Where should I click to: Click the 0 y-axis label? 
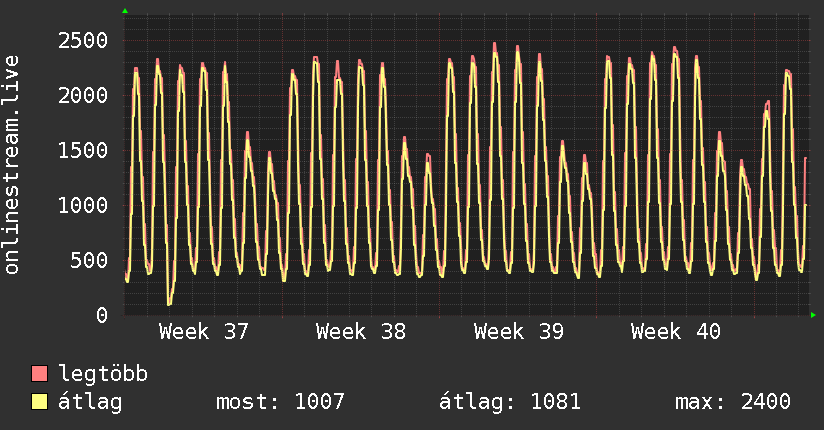click(x=102, y=315)
